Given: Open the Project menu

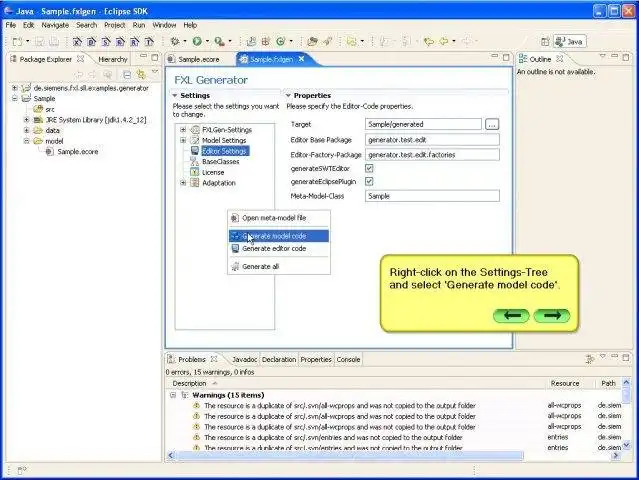Looking at the screenshot, I should click(115, 25).
